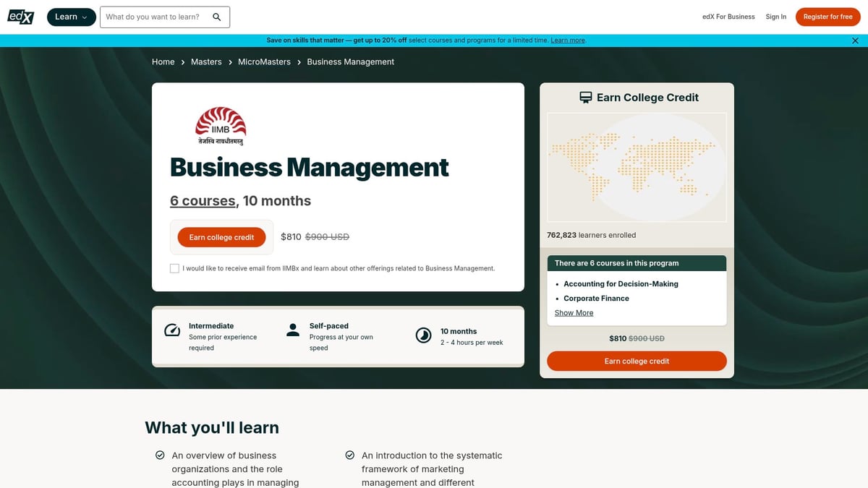Close the promotional banner
Viewport: 868px width, 488px height.
click(x=855, y=40)
